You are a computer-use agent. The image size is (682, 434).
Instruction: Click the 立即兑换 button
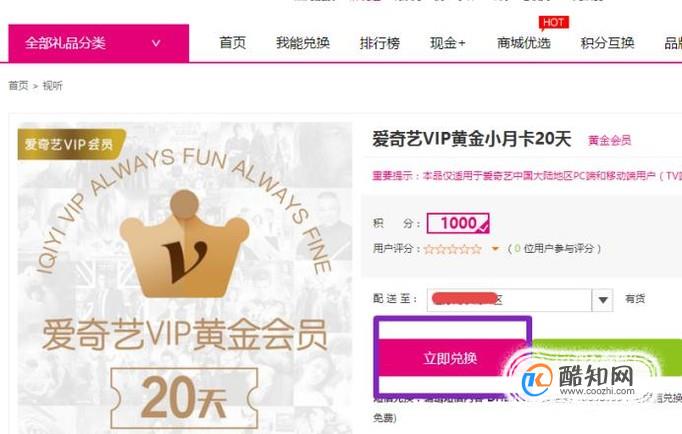pyautogui.click(x=451, y=358)
